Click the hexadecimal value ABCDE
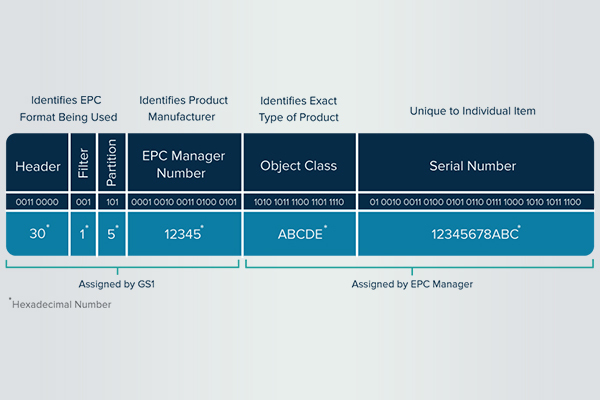The image size is (600, 400). (x=299, y=233)
